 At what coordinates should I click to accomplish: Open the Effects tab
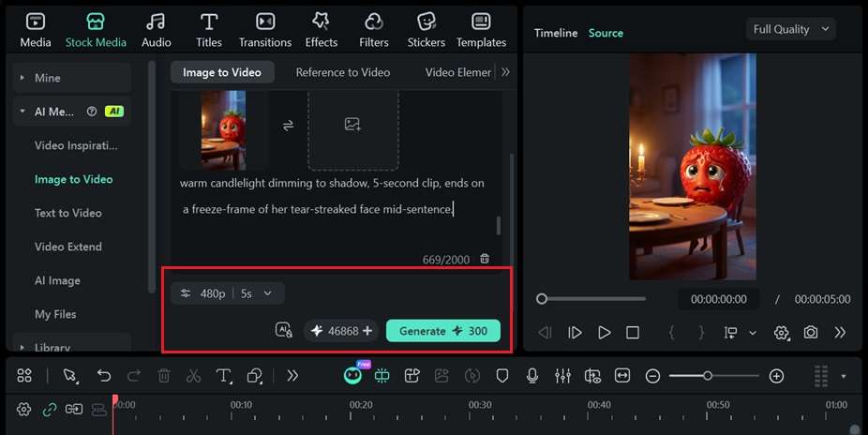click(x=322, y=30)
